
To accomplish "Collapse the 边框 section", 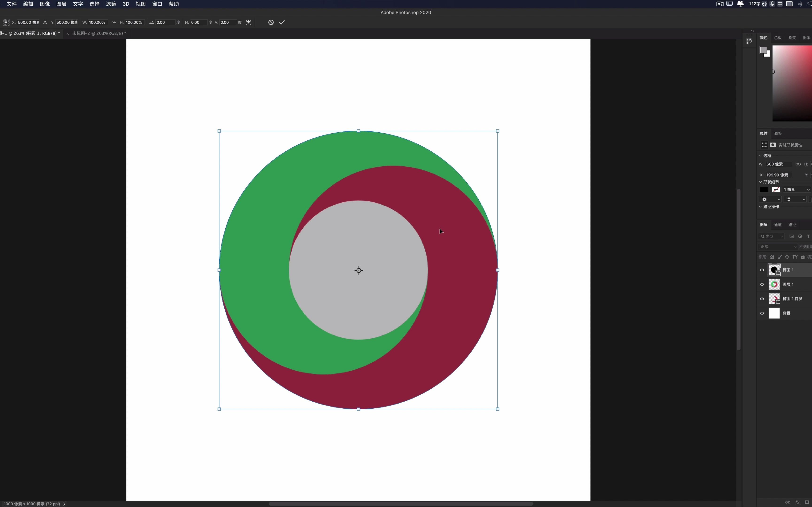I will pyautogui.click(x=760, y=156).
